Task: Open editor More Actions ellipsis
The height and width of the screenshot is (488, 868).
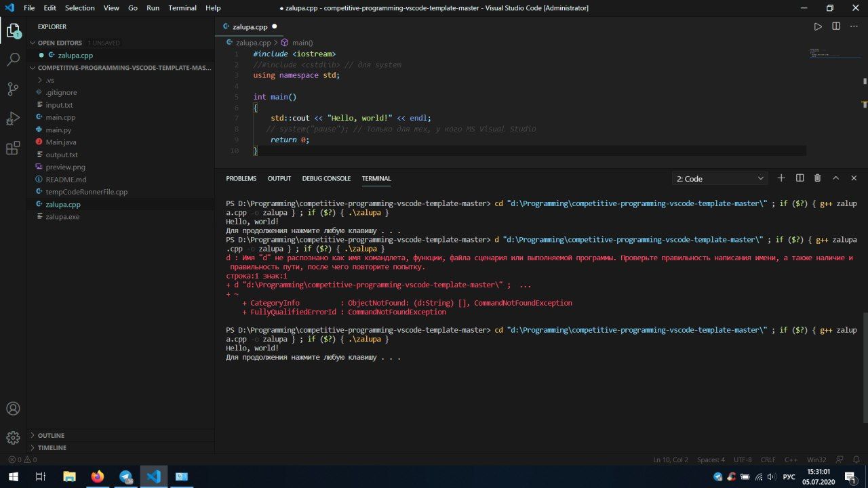Action: (x=854, y=26)
